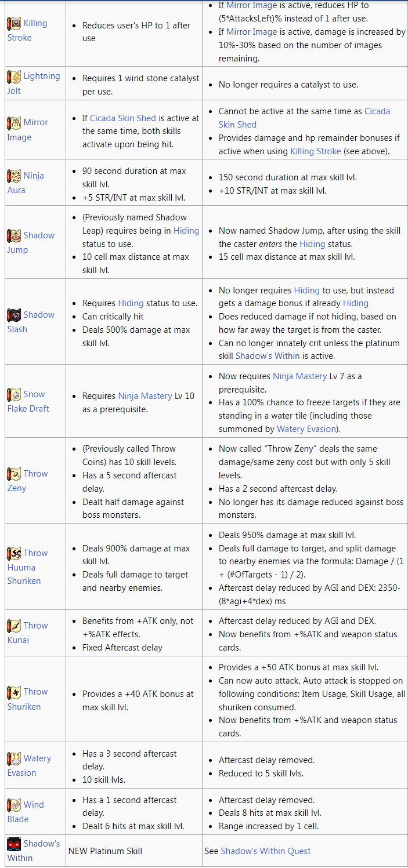Click the Shadow Slash skill icon
The width and height of the screenshot is (408, 868).
tap(14, 315)
